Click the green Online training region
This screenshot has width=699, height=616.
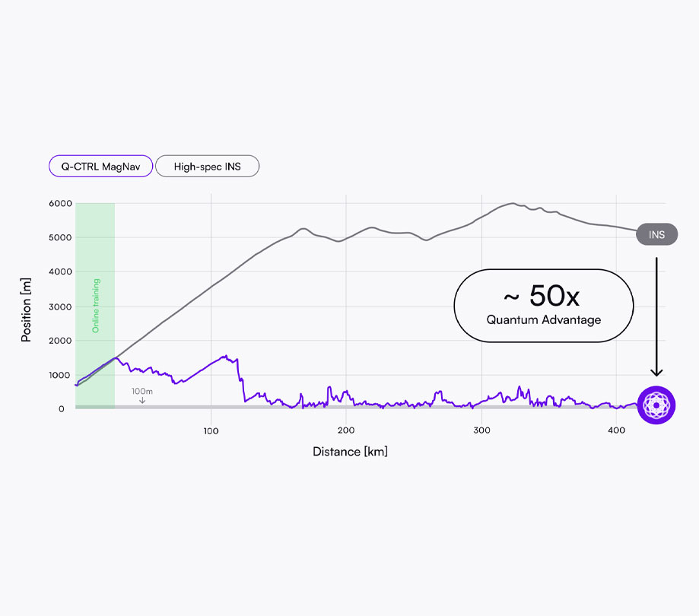point(95,306)
